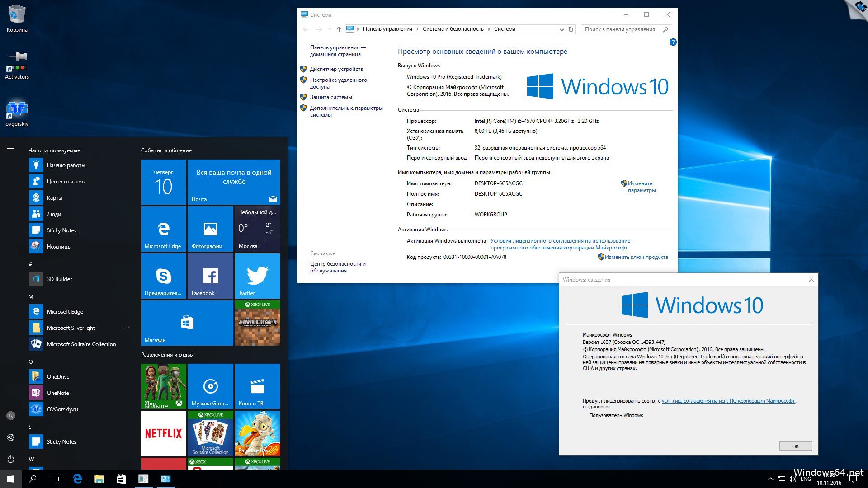Screen dimensions: 868x488
Task: Click Изменить параметры link
Action: 642,187
